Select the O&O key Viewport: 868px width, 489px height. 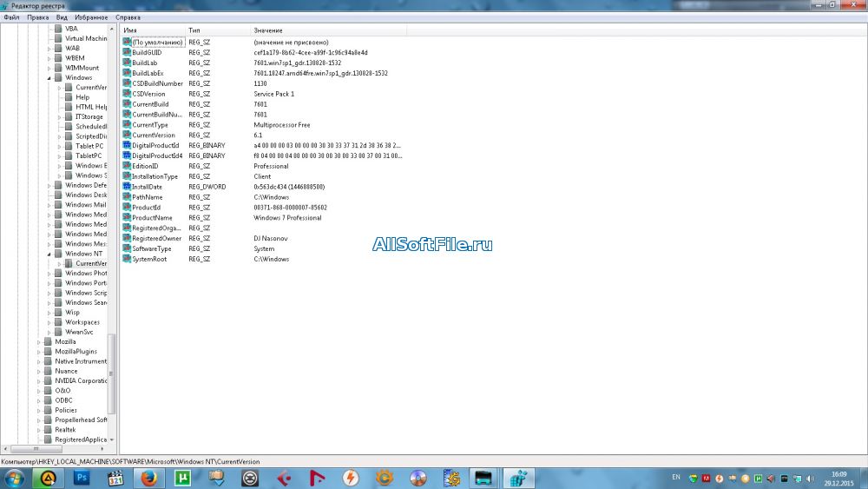click(x=62, y=391)
